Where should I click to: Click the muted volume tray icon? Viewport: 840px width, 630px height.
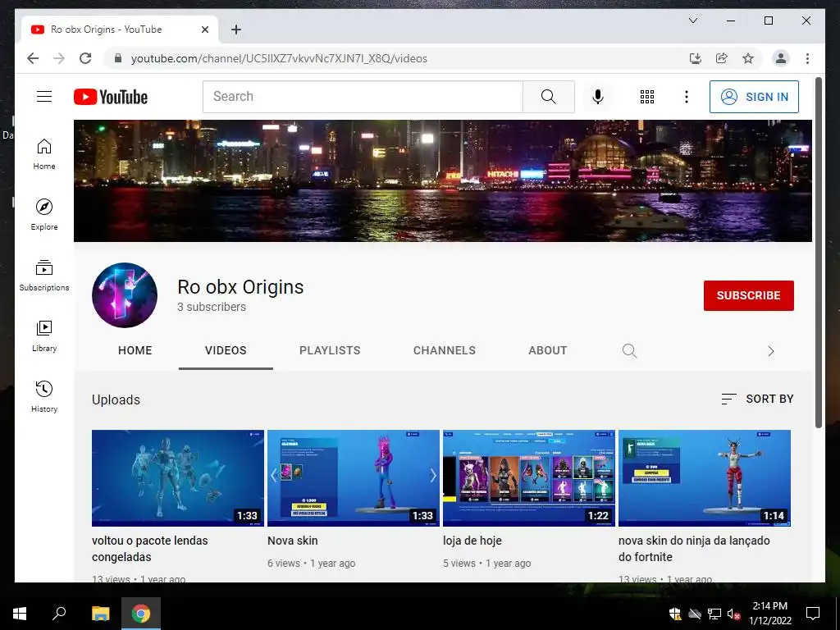click(733, 614)
